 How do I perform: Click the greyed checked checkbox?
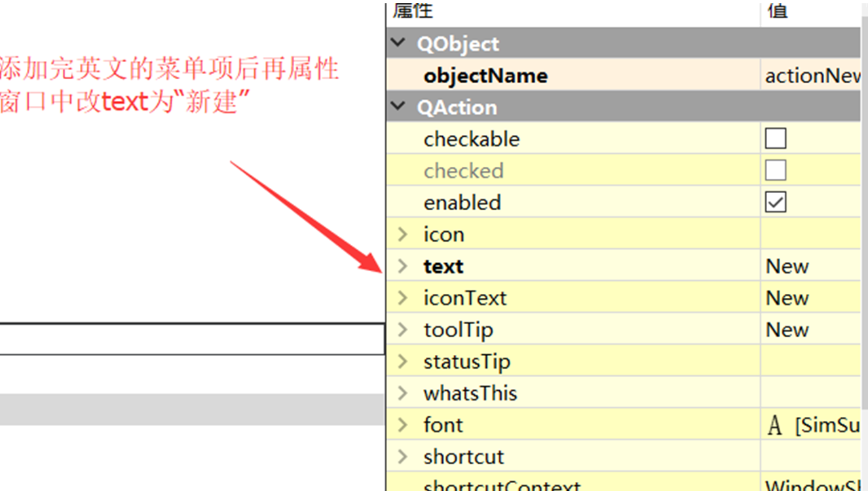776,170
